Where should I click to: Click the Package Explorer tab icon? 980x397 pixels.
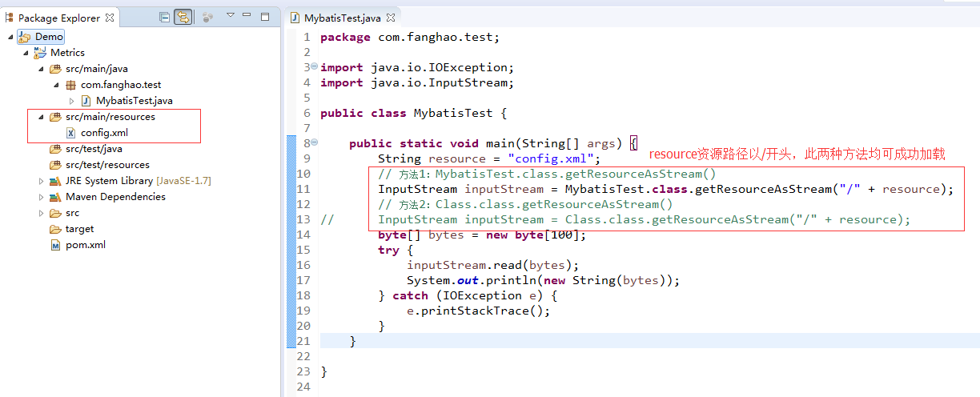[10, 17]
